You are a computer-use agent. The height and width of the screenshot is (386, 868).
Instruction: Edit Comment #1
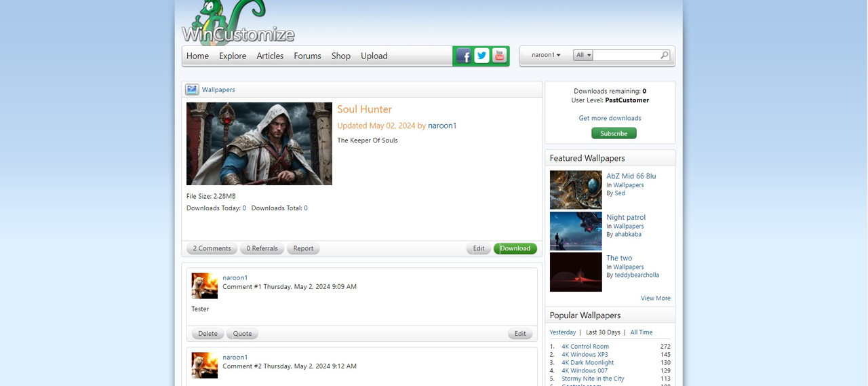520,334
